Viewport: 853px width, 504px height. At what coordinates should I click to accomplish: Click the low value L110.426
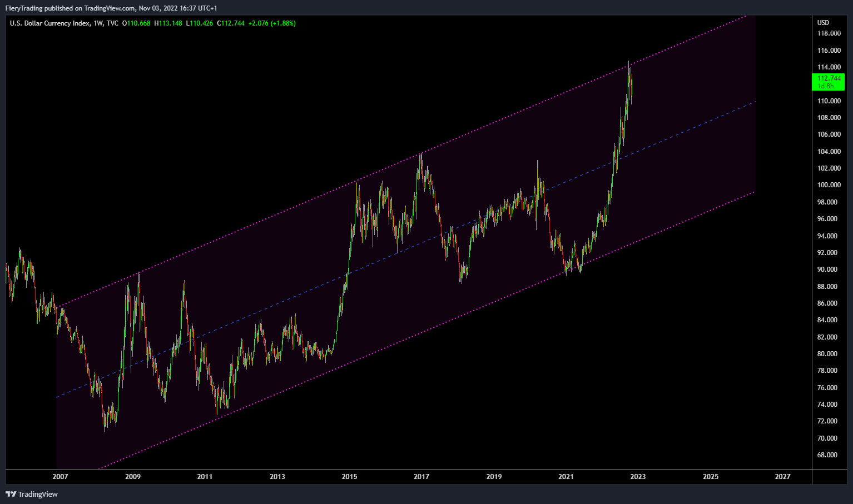coord(200,23)
